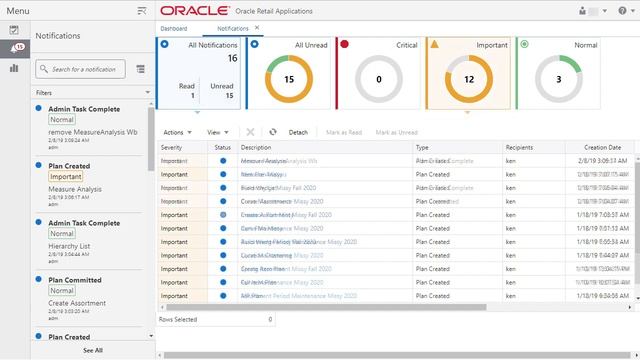
Task: Click the All Notifications tile icon
Action: click(164, 44)
